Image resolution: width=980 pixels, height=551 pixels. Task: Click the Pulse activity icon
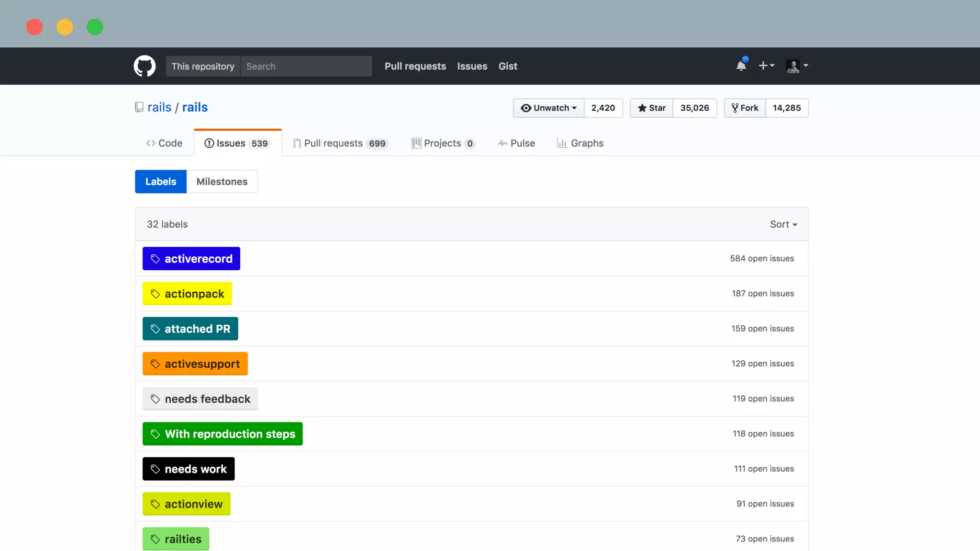pyautogui.click(x=502, y=143)
